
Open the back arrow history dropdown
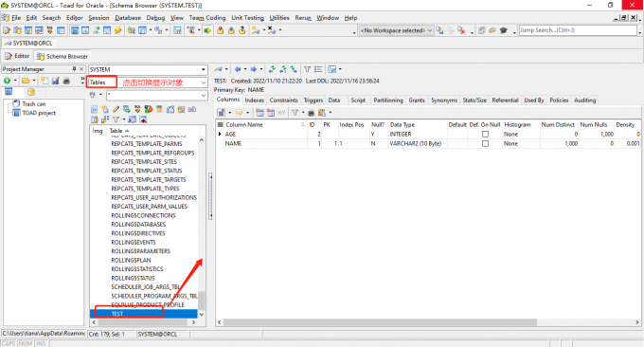click(x=245, y=69)
